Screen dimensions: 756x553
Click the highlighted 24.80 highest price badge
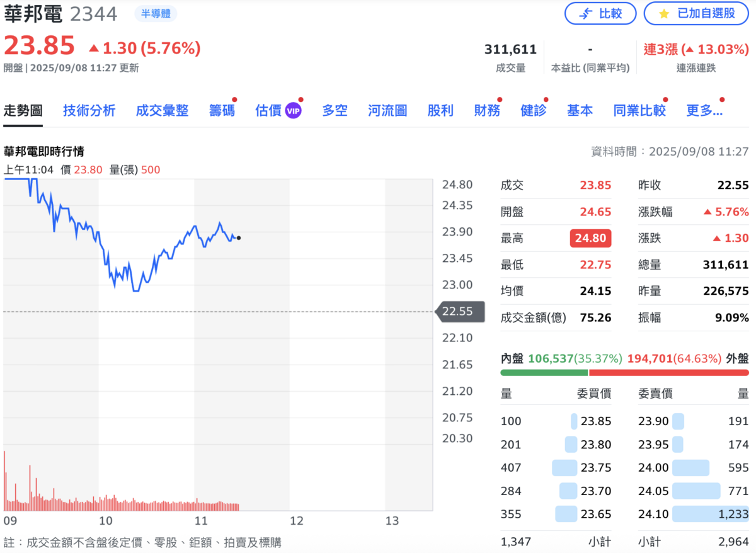pos(590,238)
